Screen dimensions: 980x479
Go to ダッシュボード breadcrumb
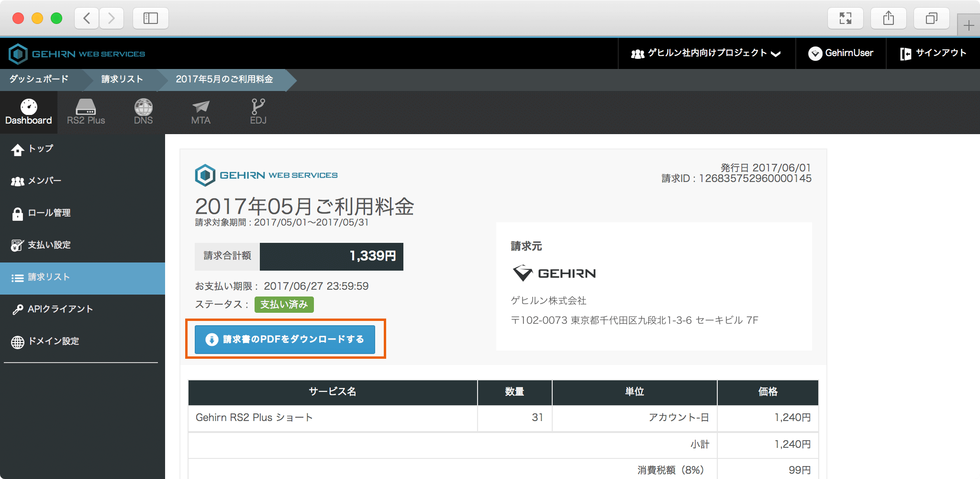click(x=39, y=80)
